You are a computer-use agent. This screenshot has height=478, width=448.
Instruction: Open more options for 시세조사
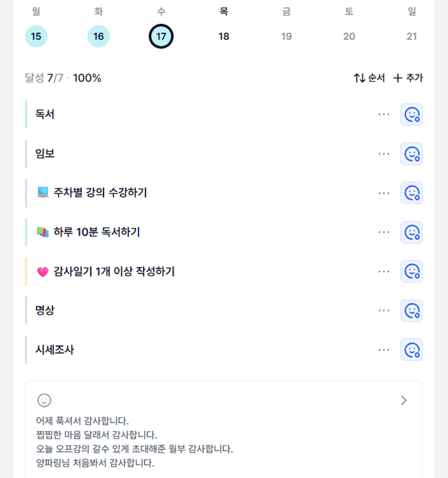tap(384, 350)
